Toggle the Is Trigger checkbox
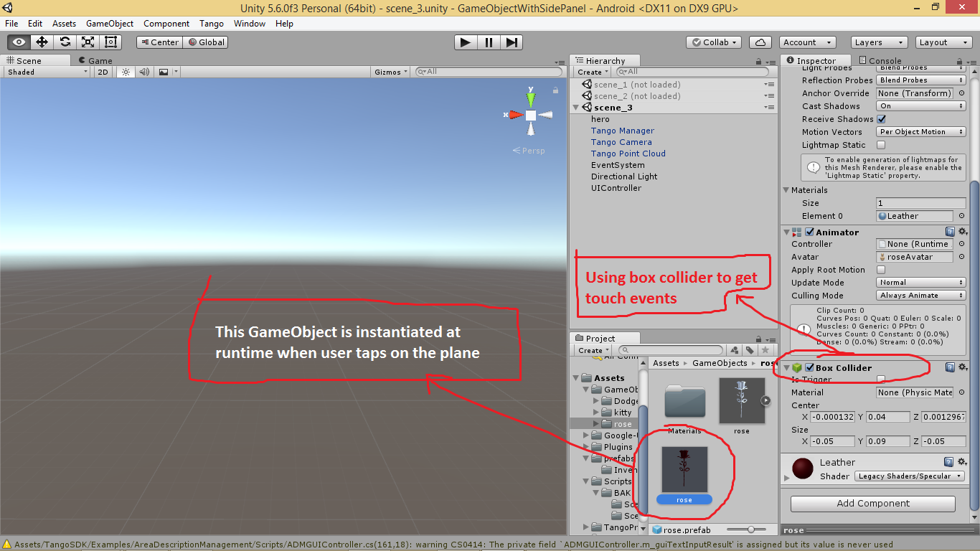980x551 pixels. pyautogui.click(x=882, y=380)
